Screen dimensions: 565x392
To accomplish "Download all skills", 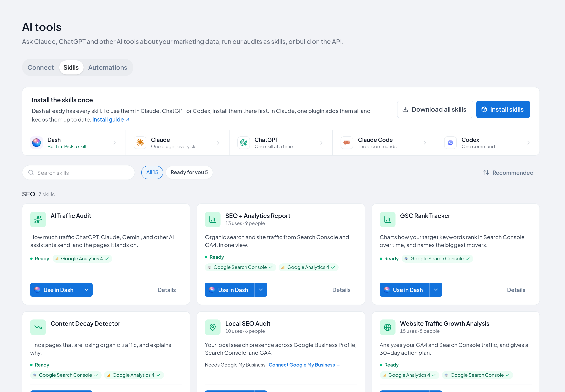I will pyautogui.click(x=435, y=110).
